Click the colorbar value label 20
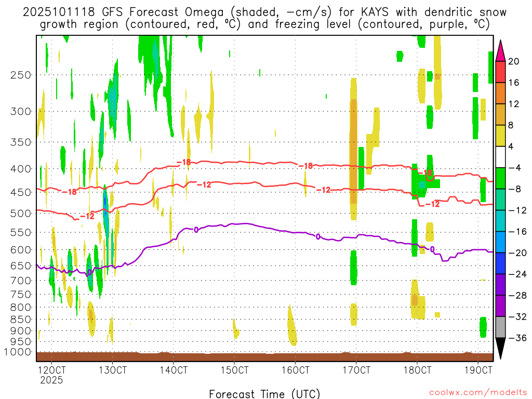The height and width of the screenshot is (399, 532). coord(514,61)
